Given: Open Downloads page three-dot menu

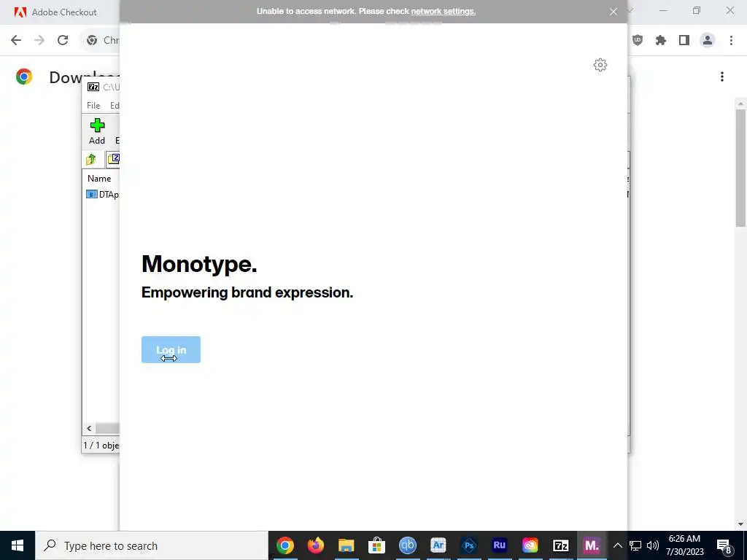Looking at the screenshot, I should point(722,77).
